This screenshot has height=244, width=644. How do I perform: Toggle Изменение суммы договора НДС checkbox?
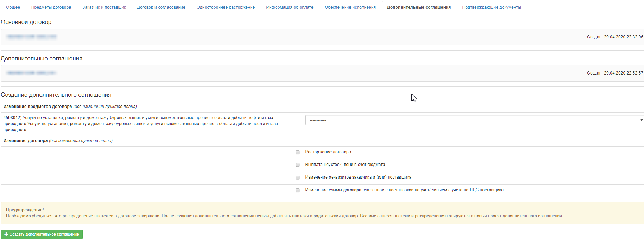(298, 190)
